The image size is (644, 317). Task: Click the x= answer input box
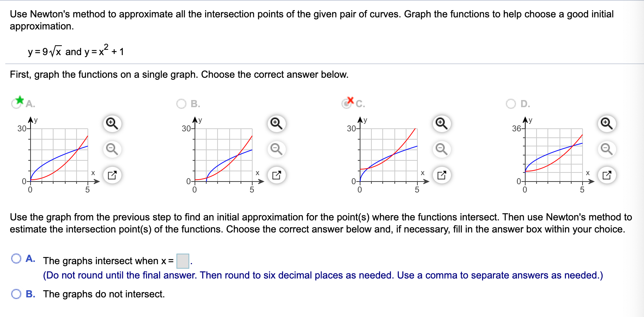182,260
